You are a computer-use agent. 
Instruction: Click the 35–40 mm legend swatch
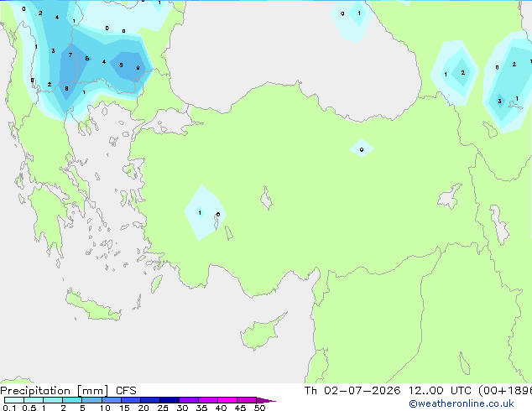click(207, 400)
